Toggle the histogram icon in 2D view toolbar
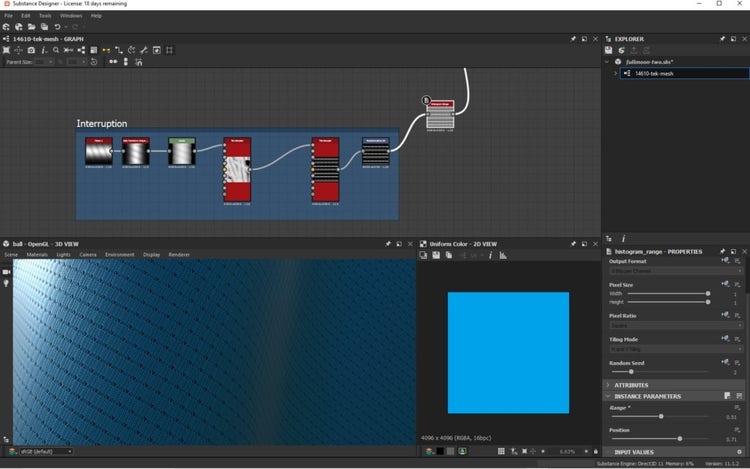This screenshot has height=469, width=750. point(503,256)
